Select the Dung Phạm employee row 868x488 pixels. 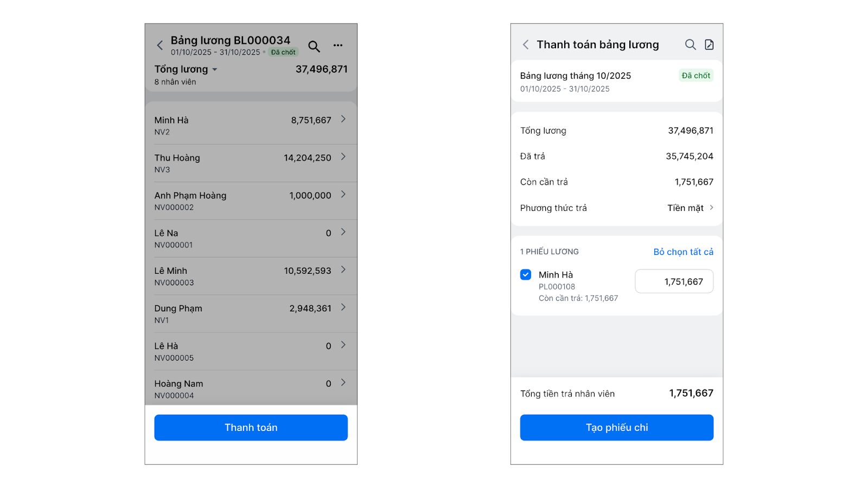click(x=251, y=313)
